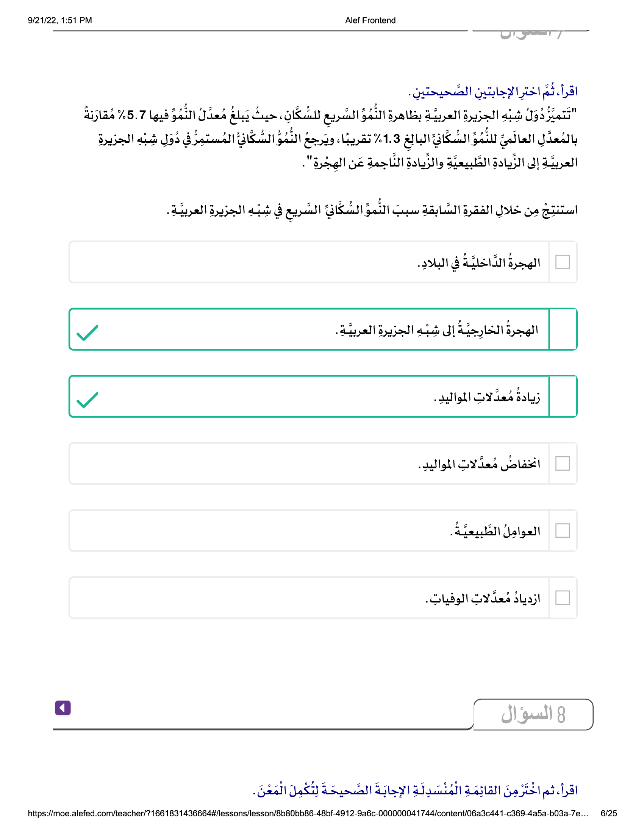Viewport: 644px width, 833px height.
Task: Click instruction "اقرأ، ثمّ اخترِ الإجابتينِ الصّحيحتينِ"
Action: click(x=492, y=92)
